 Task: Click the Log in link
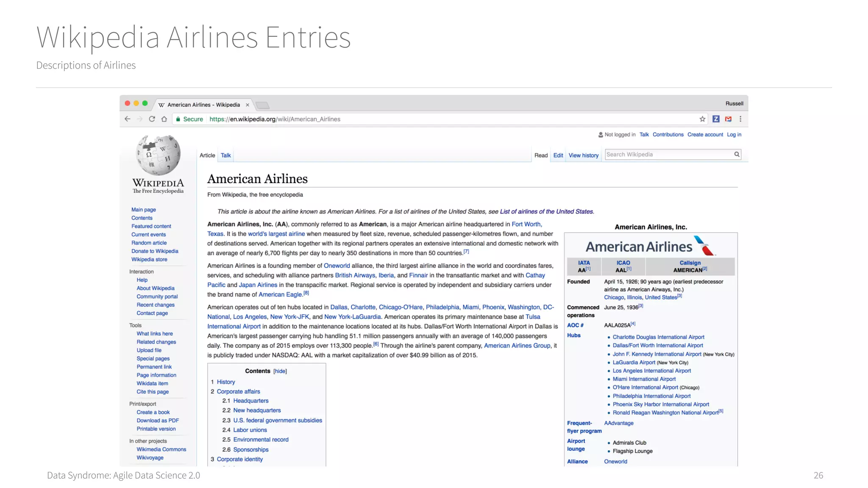click(734, 135)
